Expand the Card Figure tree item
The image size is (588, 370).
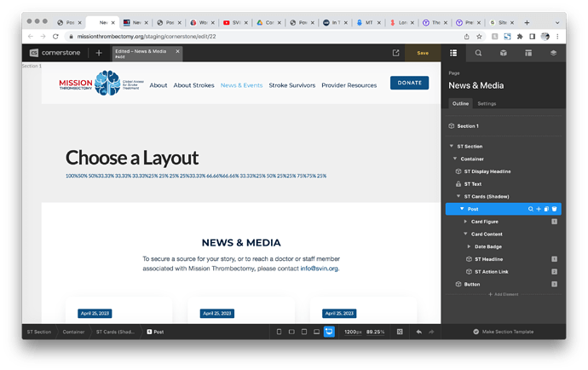pyautogui.click(x=465, y=222)
